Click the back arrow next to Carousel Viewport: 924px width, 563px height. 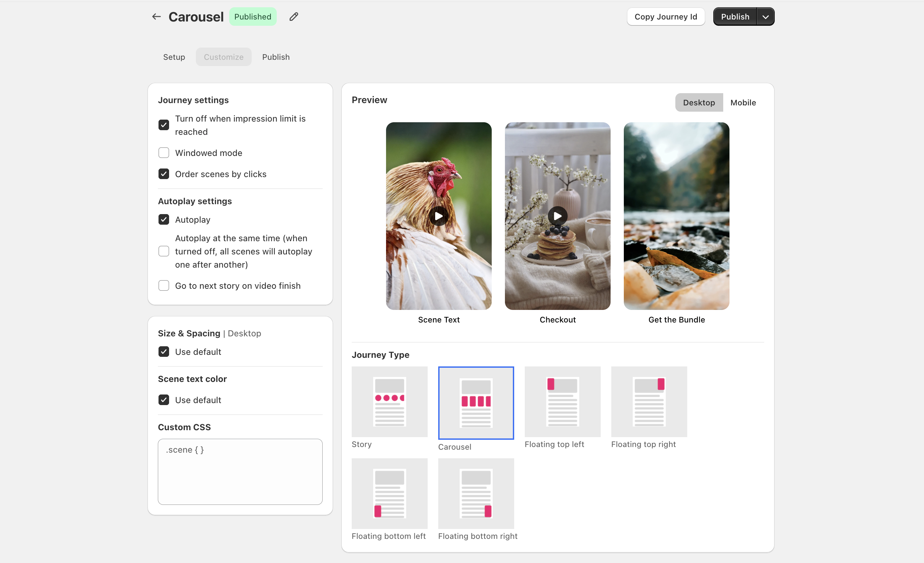click(157, 17)
